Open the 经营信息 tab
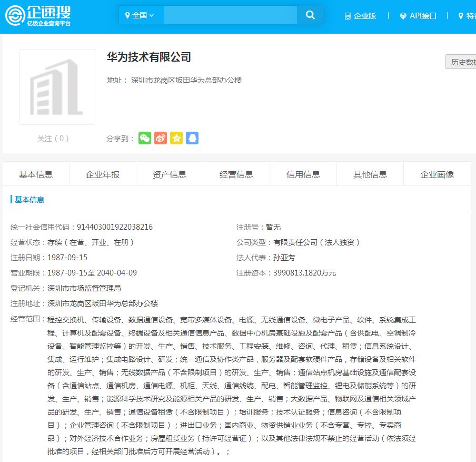476x462 pixels. pos(236,173)
